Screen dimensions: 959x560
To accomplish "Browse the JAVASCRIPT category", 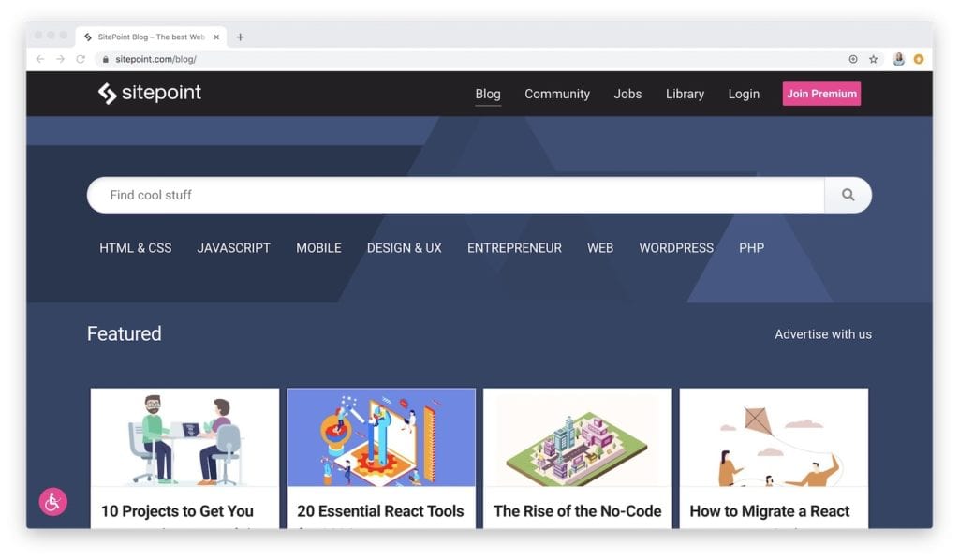I will pos(233,248).
